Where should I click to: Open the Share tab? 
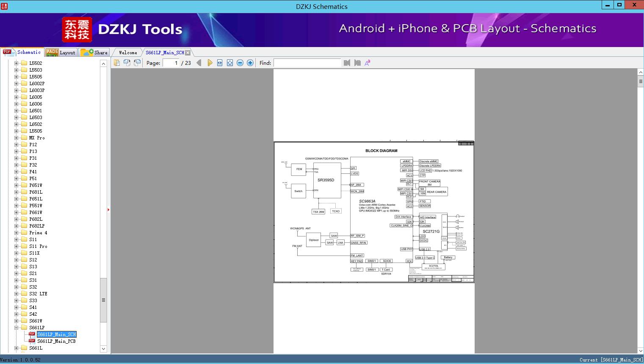(94, 52)
